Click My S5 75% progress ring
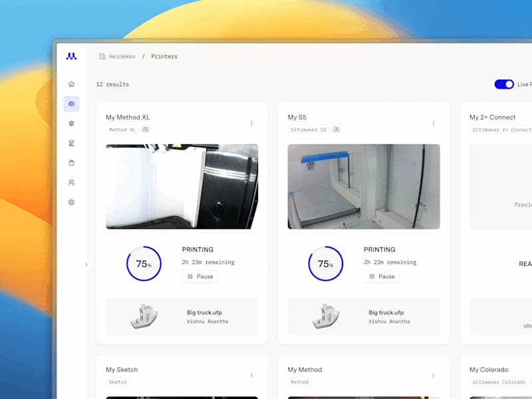 (326, 263)
